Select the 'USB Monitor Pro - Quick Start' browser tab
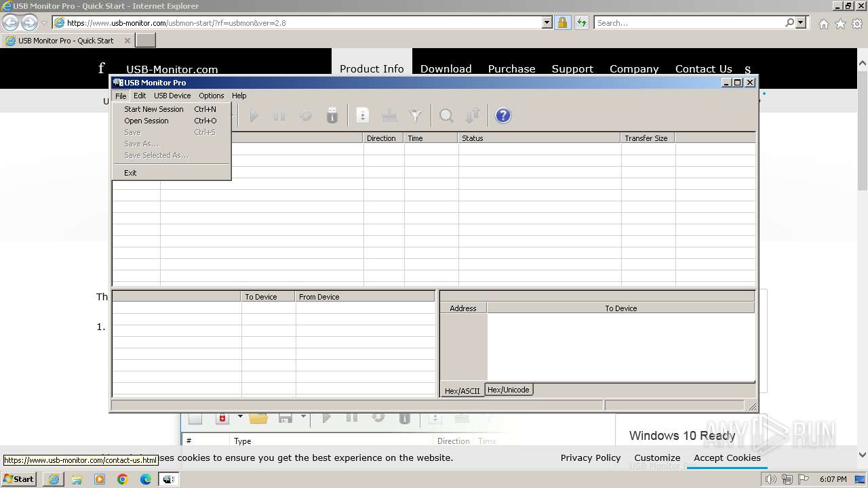 [67, 41]
